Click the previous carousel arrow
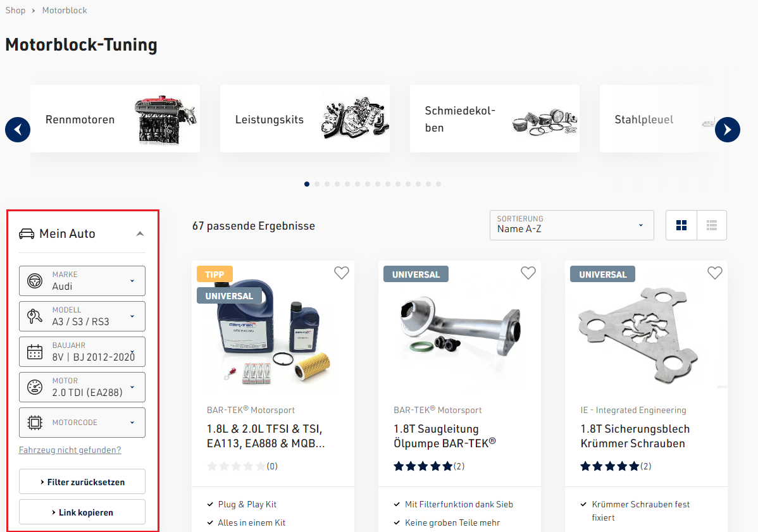758x532 pixels. click(18, 130)
